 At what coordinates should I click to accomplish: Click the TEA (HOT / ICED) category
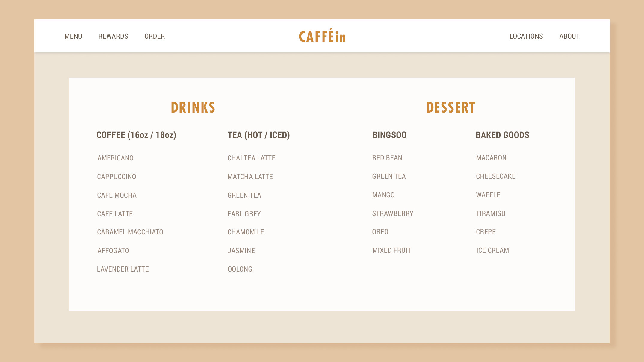pos(259,135)
